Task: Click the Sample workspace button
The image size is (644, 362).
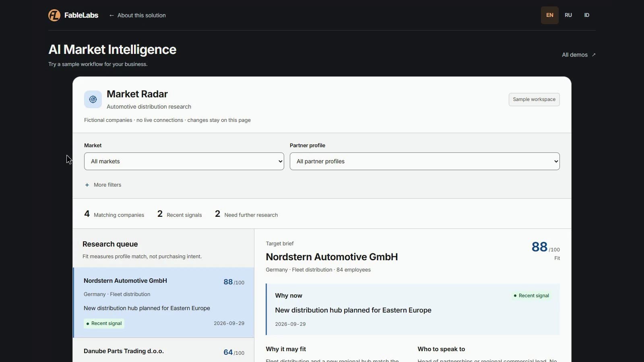Action: [x=534, y=99]
